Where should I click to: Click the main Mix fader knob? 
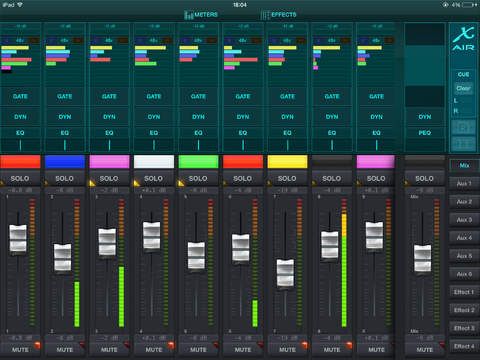[422, 258]
